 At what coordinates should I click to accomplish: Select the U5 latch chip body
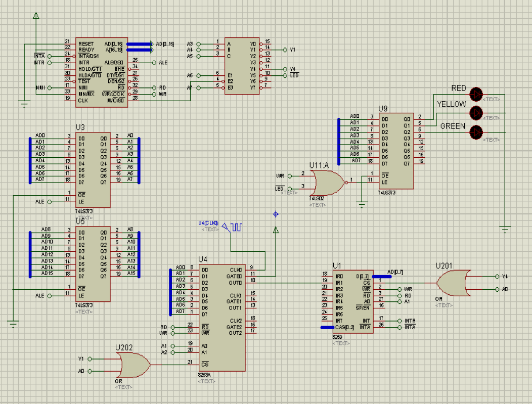click(93, 264)
